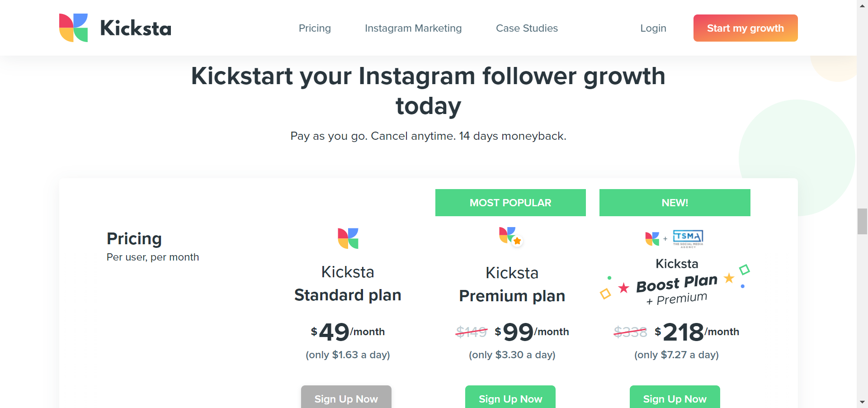Open the Pricing menu item
Screen dimensions: 868x408
point(315,28)
